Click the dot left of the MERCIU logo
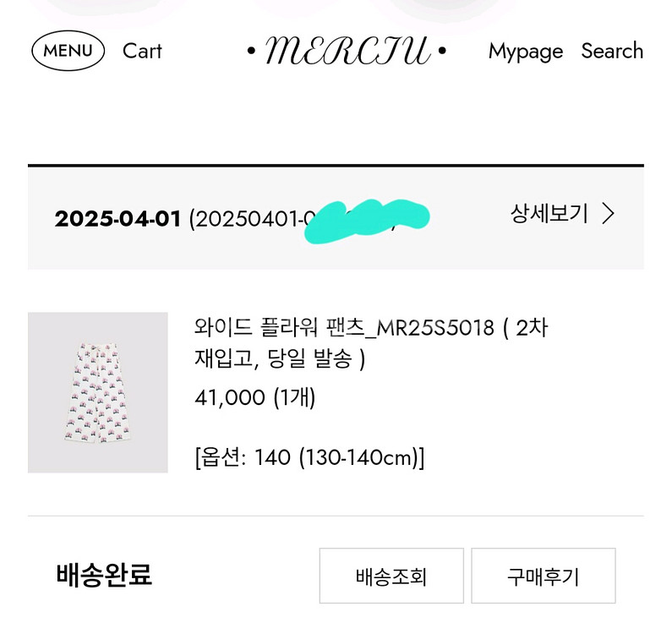This screenshot has height=634, width=672. (x=251, y=52)
